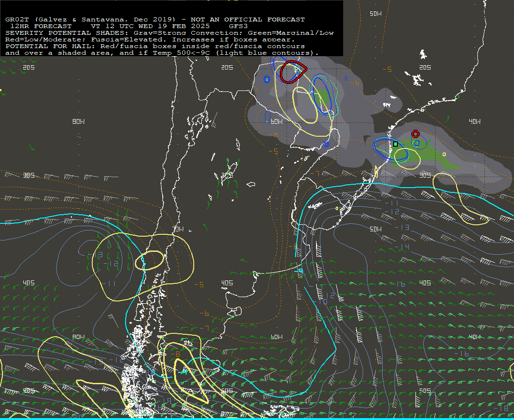Click the "NOT AN OFFICIAL FORECAST" text

[247, 20]
